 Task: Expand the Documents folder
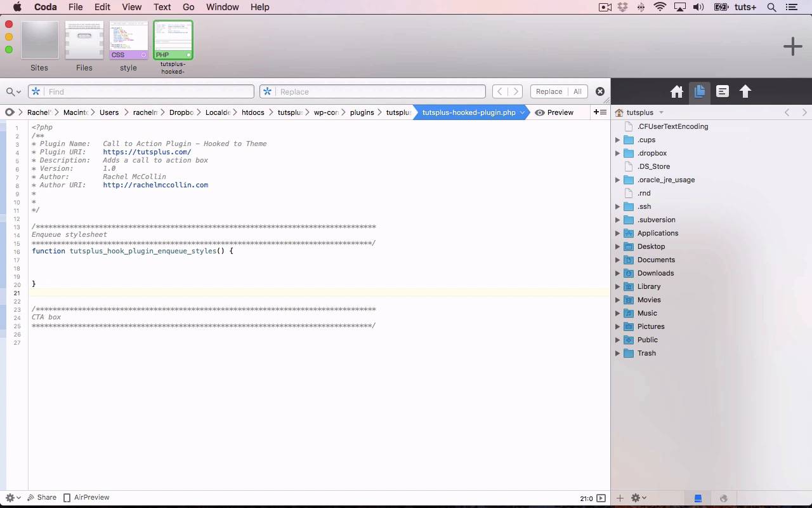coord(617,260)
